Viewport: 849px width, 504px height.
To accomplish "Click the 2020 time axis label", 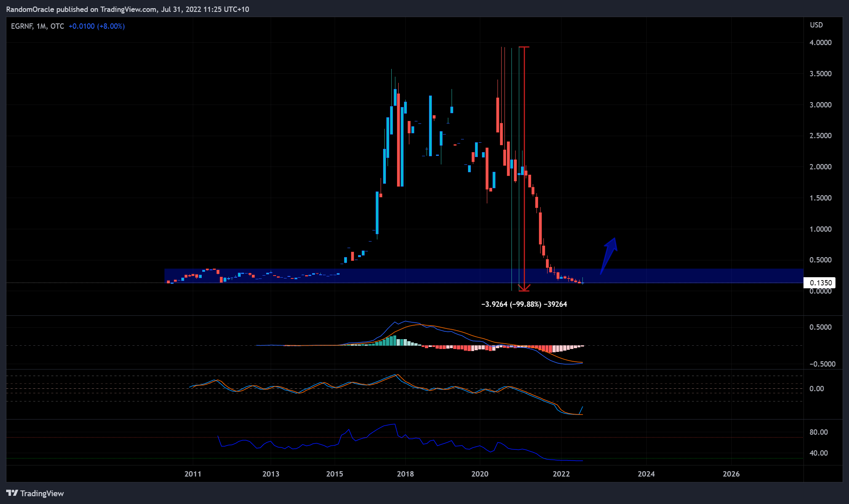I will coord(480,474).
